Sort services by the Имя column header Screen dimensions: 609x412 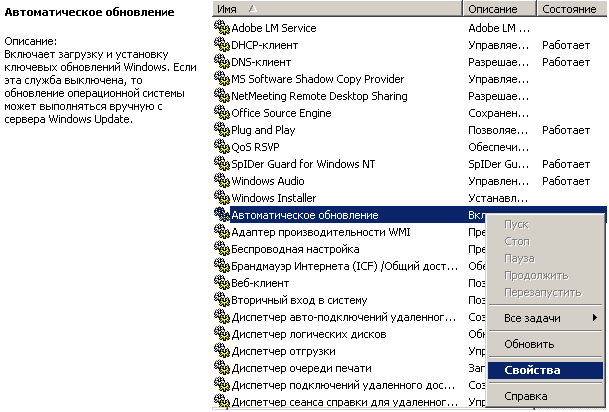point(338,9)
